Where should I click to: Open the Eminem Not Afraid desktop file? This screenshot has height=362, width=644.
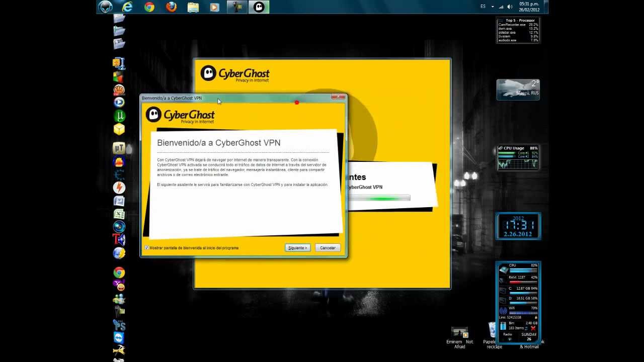click(460, 338)
